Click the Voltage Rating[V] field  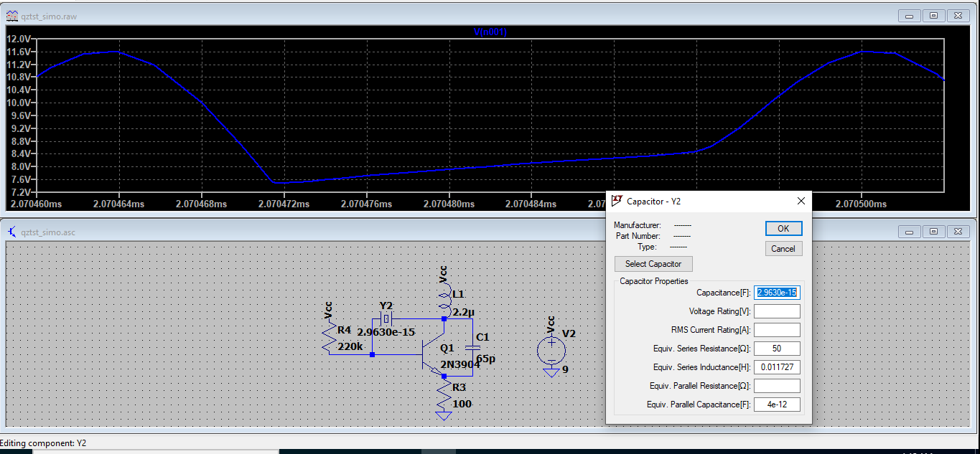pos(777,311)
